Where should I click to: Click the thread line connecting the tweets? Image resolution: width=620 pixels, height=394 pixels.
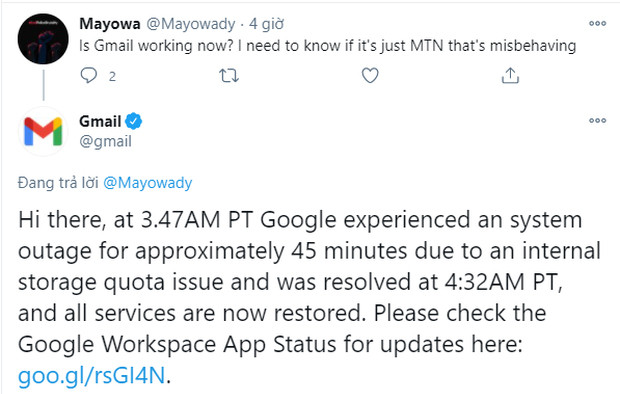pos(43,85)
